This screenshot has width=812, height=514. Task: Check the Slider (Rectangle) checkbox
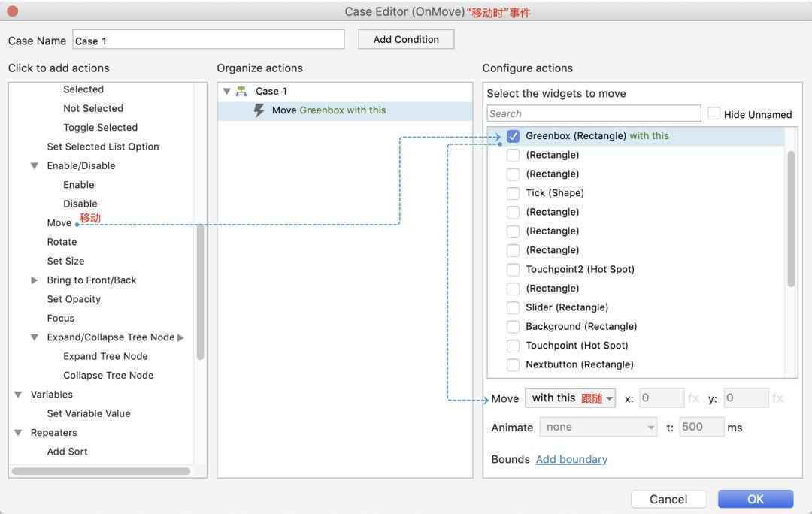513,307
